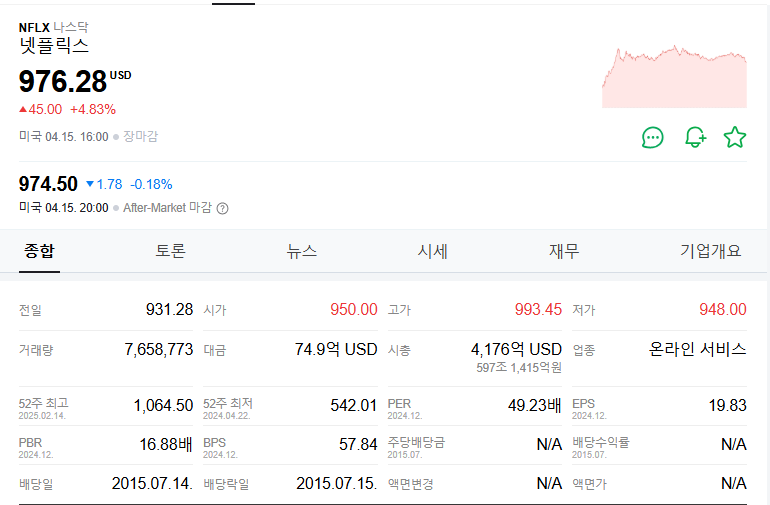770x505 pixels.
Task: Click the NFLX ticker symbol
Action: 34,28
